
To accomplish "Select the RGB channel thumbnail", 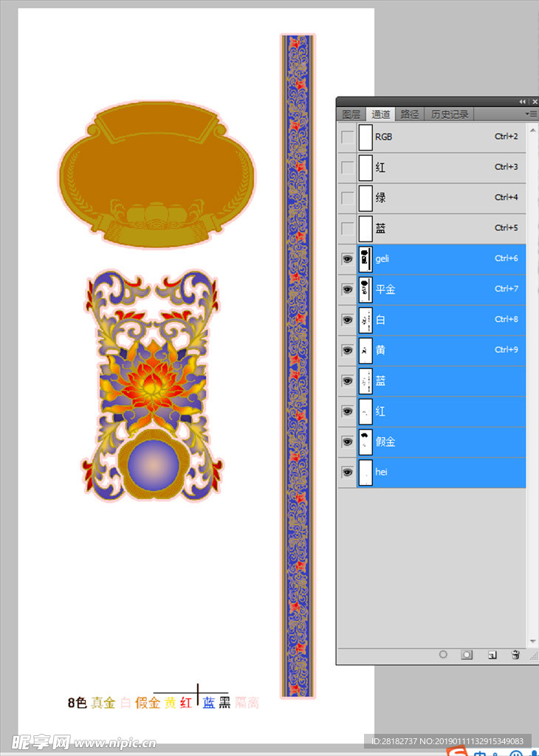I will coord(366,137).
